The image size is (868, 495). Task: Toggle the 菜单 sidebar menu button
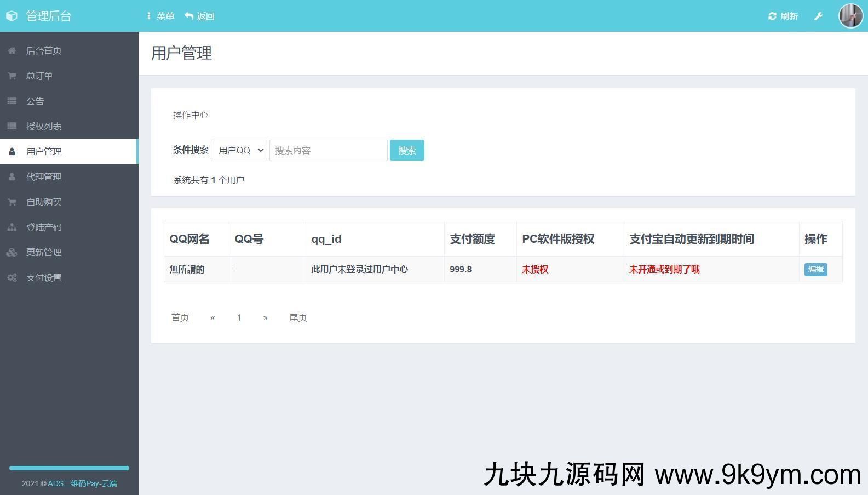click(x=160, y=16)
